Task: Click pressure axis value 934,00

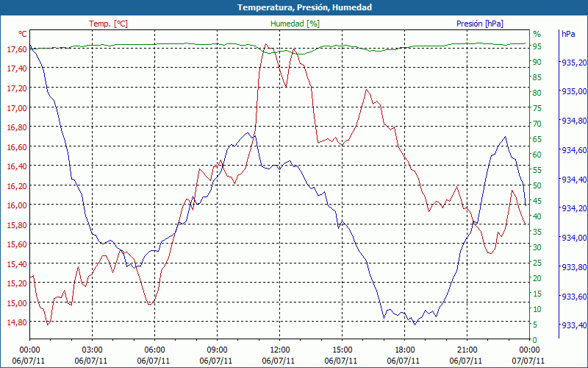Action: click(574, 238)
